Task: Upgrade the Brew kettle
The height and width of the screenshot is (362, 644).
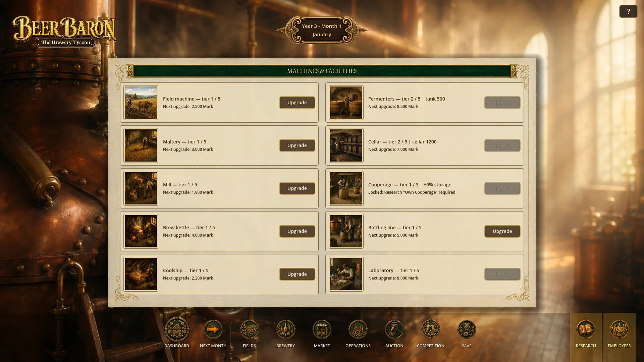Action: point(297,231)
